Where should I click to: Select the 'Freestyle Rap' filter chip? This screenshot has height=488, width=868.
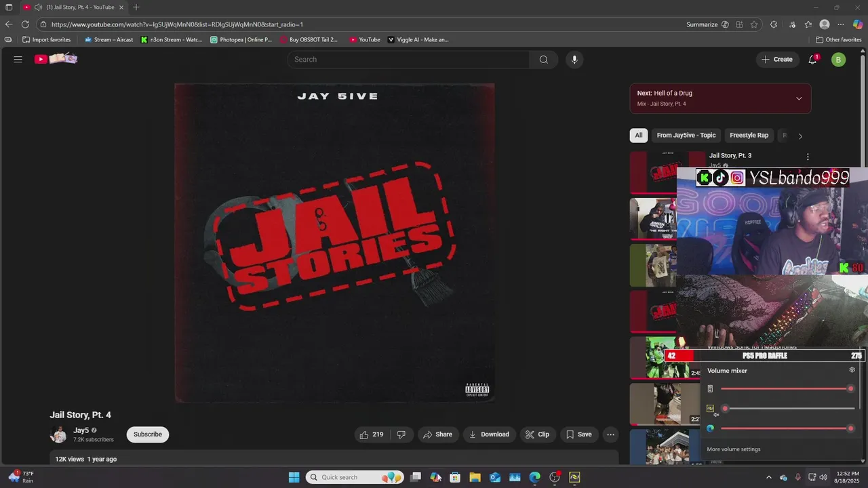[x=749, y=136]
